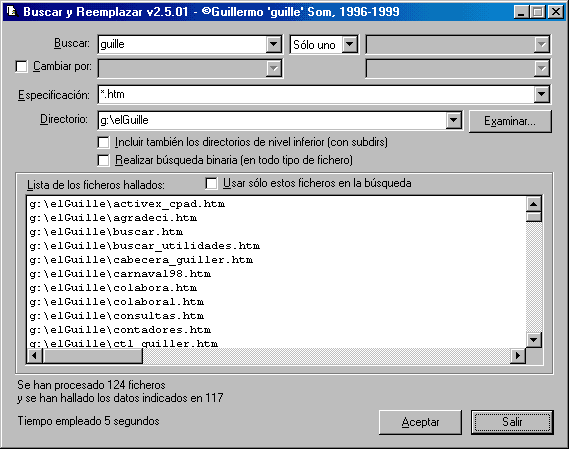Maximize the Buscar y Reemplazar window
Screen dimensions: 569x449
point(537,12)
